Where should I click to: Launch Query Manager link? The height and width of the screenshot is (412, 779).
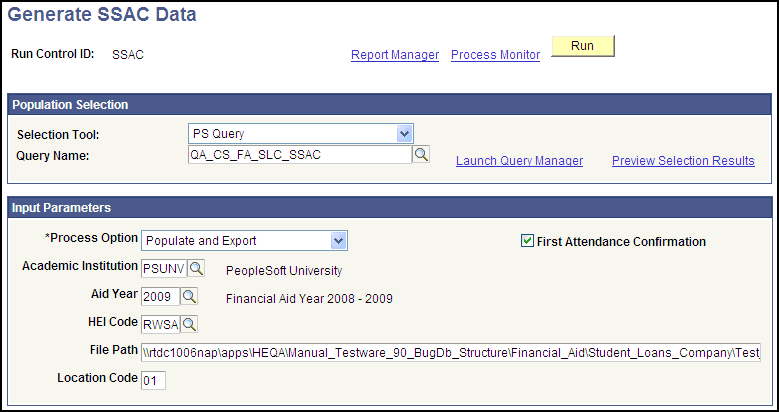coord(519,161)
